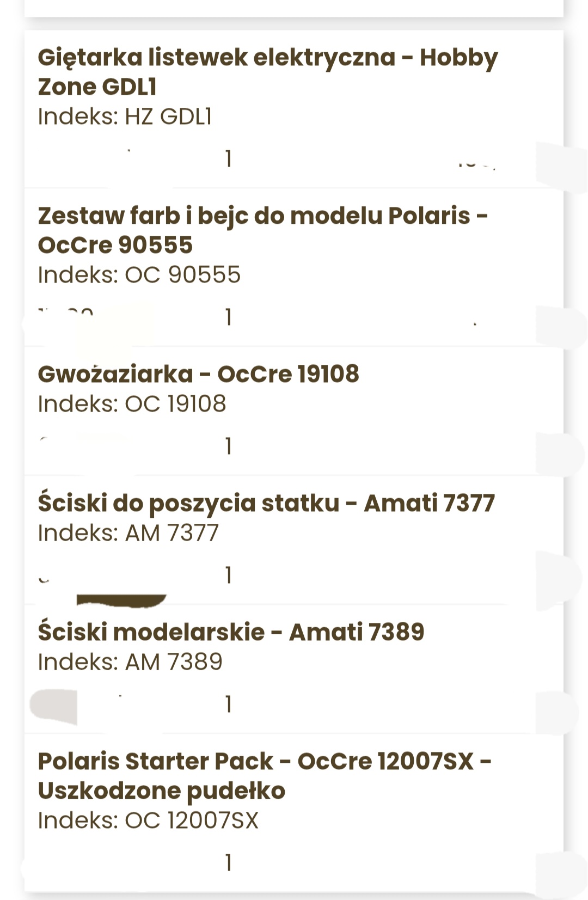Select quantity value for Polaris Starter Pack
Image resolution: width=588 pixels, height=900 pixels.
(x=229, y=863)
